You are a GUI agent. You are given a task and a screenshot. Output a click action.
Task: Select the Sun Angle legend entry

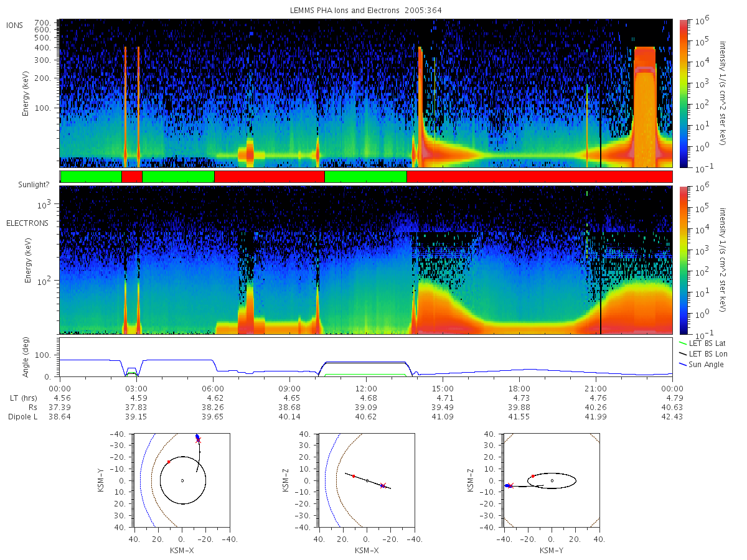[702, 364]
